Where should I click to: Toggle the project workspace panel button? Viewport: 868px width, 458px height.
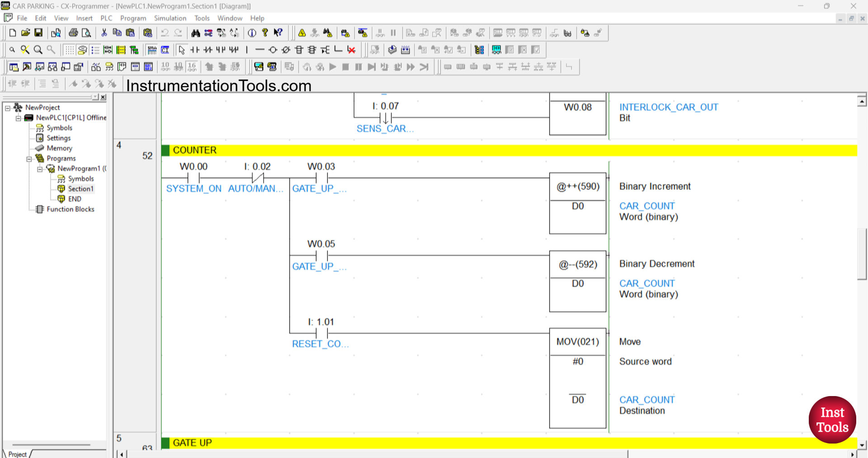click(x=14, y=67)
